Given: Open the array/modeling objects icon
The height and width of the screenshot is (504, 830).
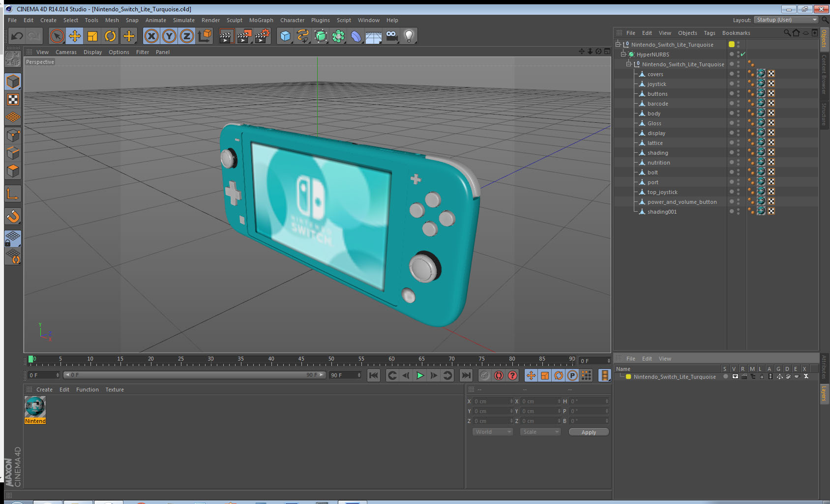Looking at the screenshot, I should [338, 36].
